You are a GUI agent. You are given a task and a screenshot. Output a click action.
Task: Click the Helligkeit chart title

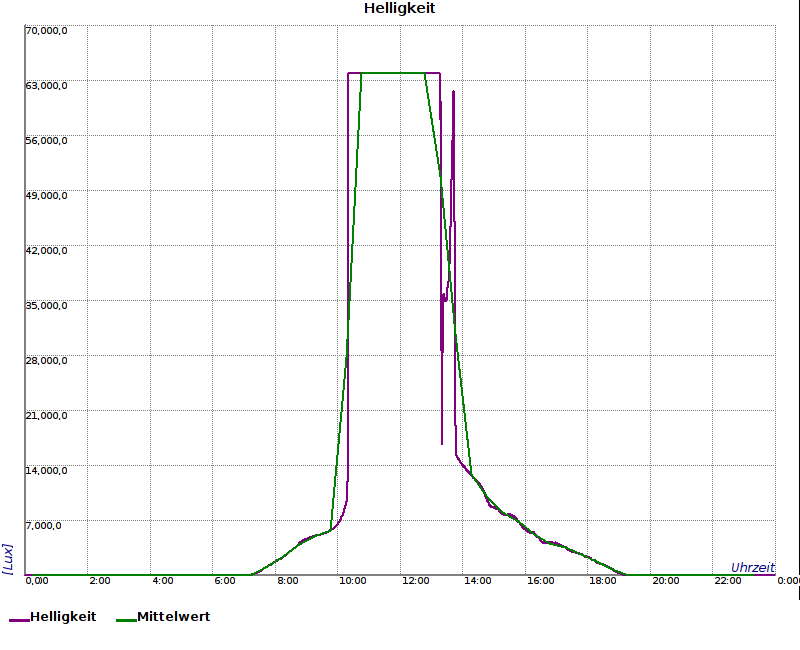399,9
